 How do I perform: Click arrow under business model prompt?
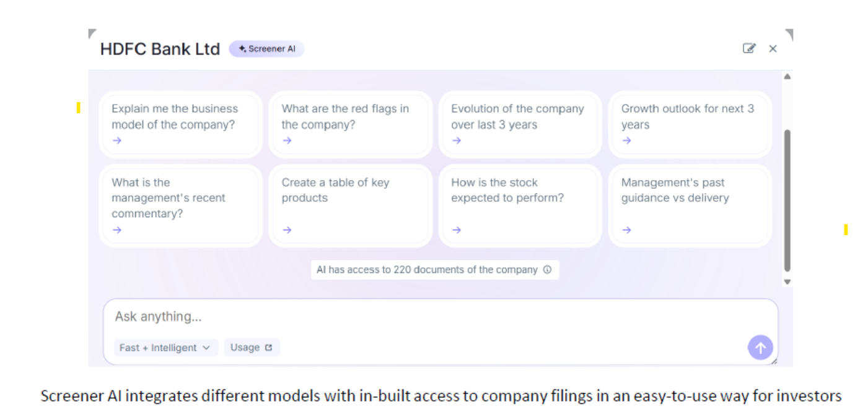(117, 140)
